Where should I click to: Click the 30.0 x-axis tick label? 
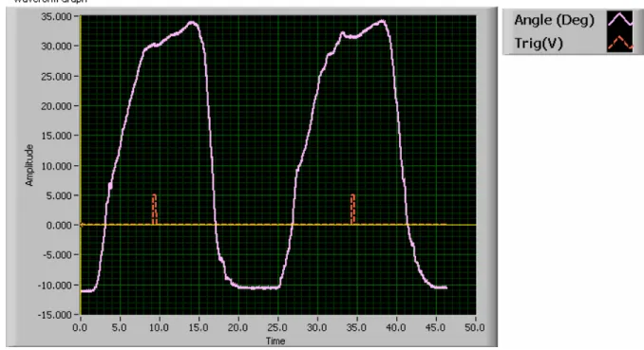316,328
